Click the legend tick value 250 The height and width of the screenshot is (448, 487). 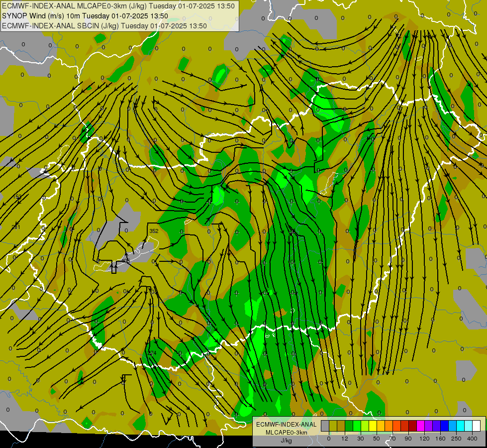[x=456, y=439]
